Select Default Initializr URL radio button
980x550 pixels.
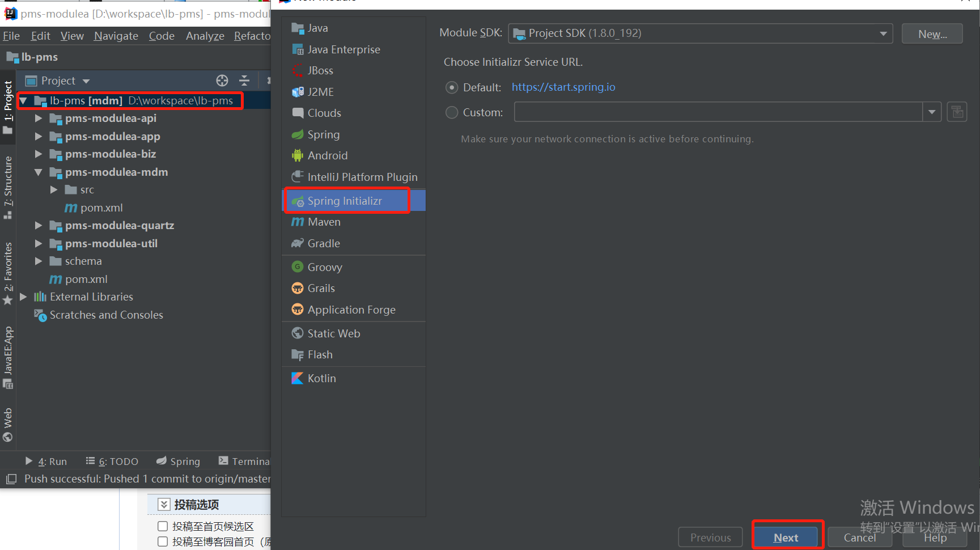click(x=452, y=87)
